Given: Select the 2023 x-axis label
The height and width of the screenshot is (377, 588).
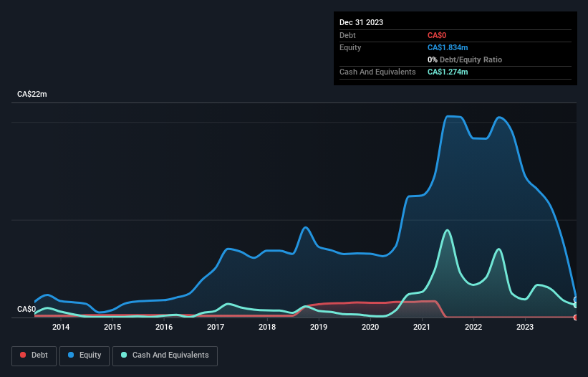Looking at the screenshot, I should pyautogui.click(x=525, y=327).
